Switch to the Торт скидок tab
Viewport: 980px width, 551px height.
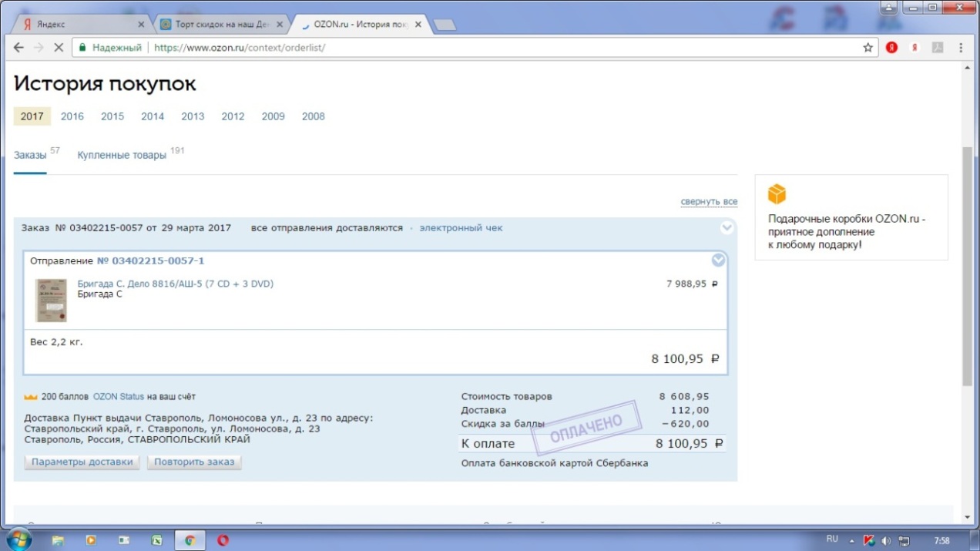[x=221, y=25]
